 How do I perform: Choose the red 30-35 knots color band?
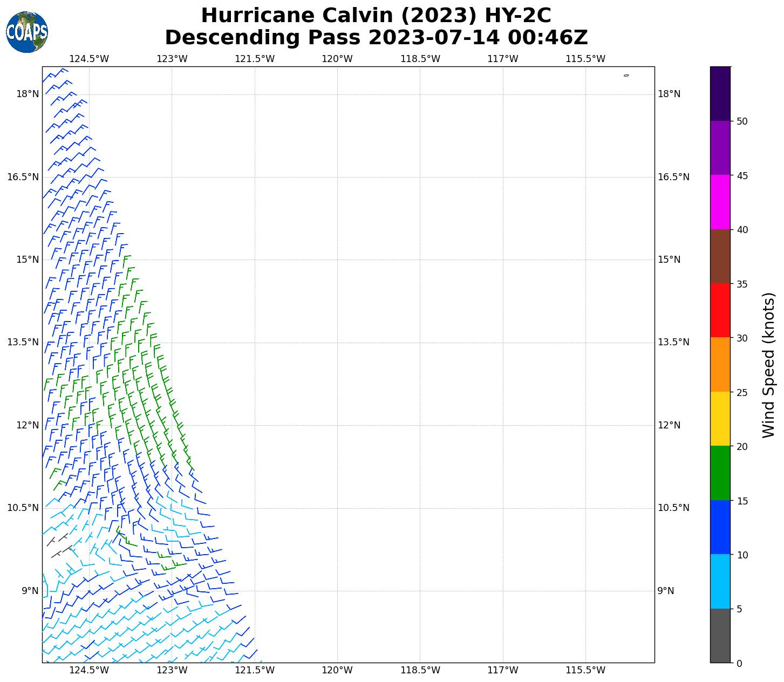(x=720, y=311)
